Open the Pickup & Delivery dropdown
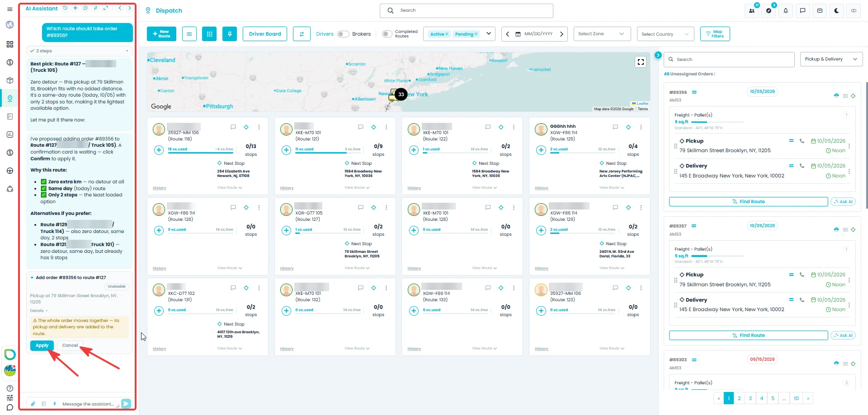This screenshot has width=868, height=415. coord(831,59)
